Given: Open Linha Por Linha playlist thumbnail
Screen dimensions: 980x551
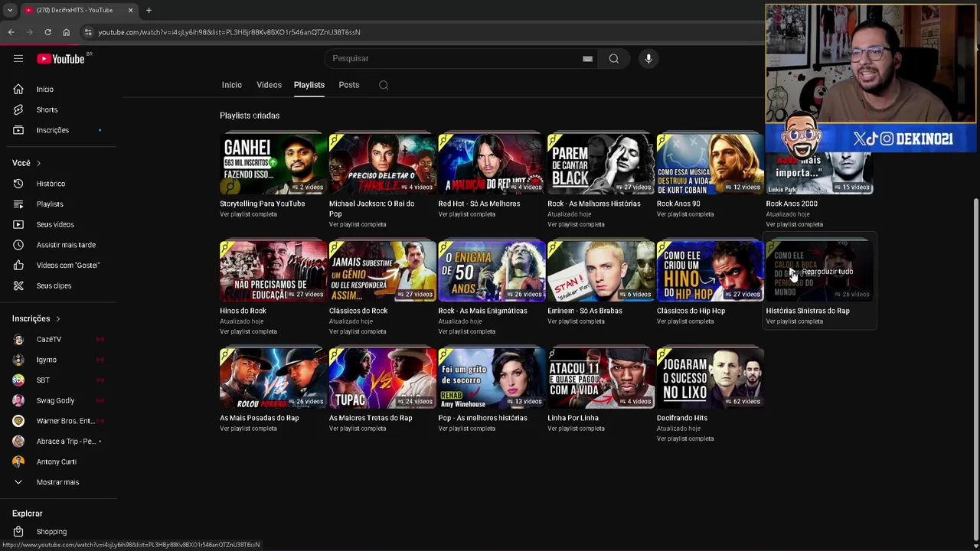Looking at the screenshot, I should coord(601,378).
